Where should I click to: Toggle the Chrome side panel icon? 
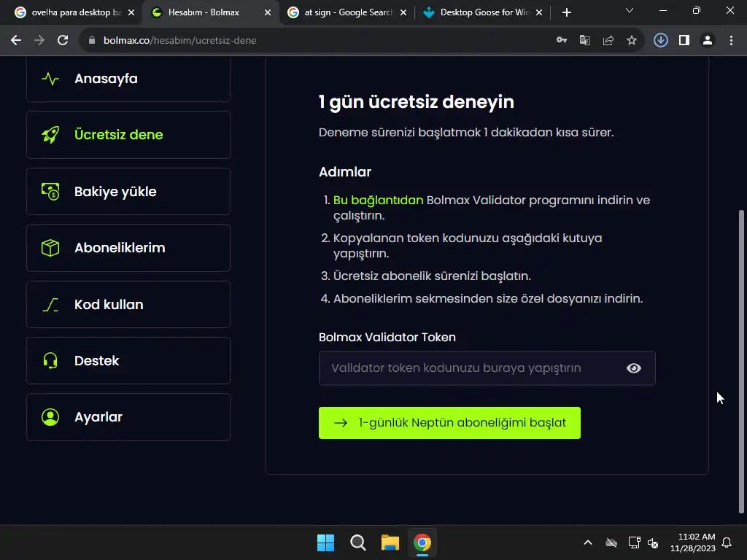click(684, 41)
